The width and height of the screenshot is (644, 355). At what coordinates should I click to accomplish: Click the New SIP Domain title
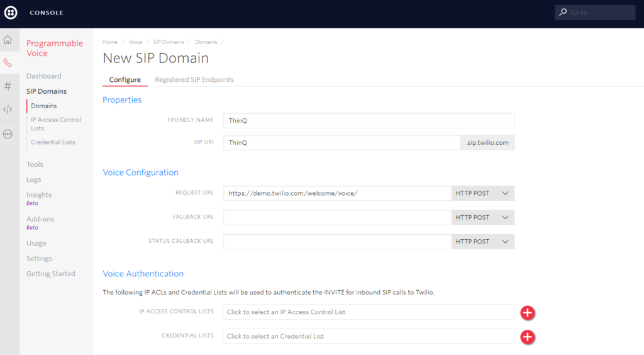point(156,58)
